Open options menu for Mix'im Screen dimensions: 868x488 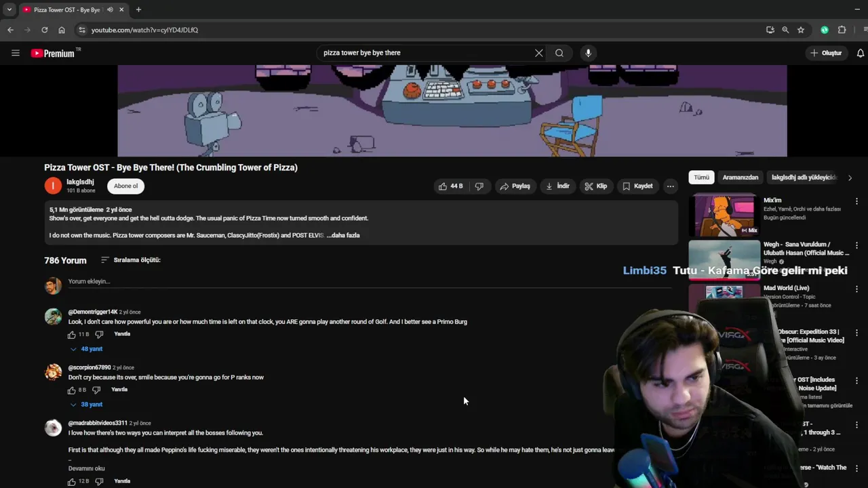coord(856,202)
